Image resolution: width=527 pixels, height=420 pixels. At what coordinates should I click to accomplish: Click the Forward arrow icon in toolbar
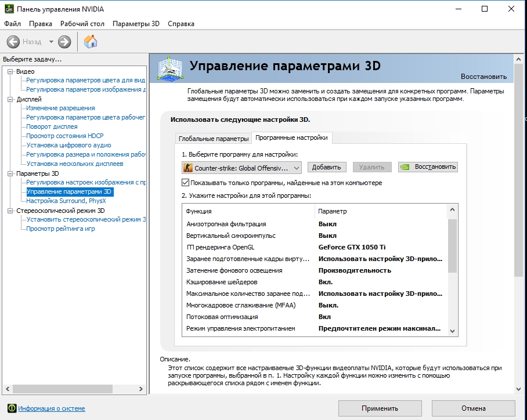64,42
